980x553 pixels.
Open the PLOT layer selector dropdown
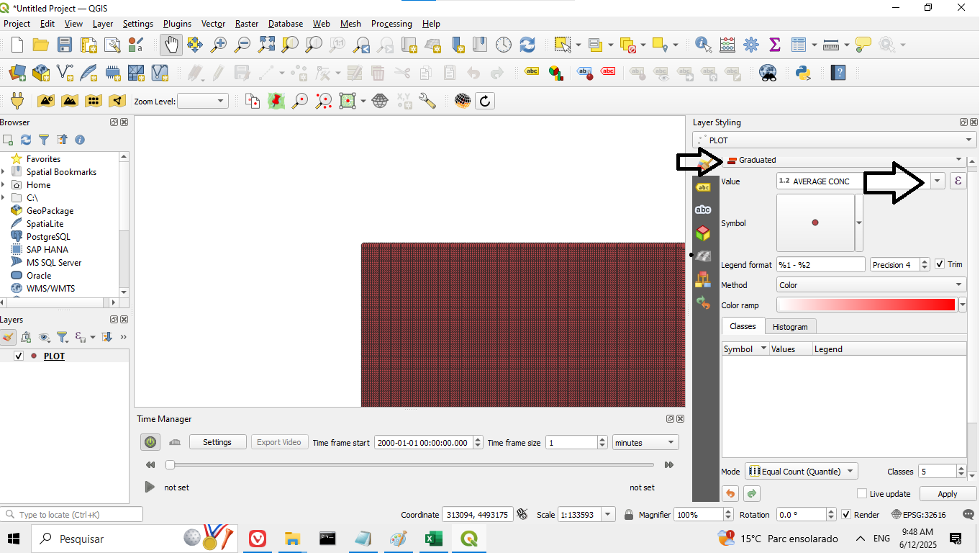pyautogui.click(x=835, y=140)
